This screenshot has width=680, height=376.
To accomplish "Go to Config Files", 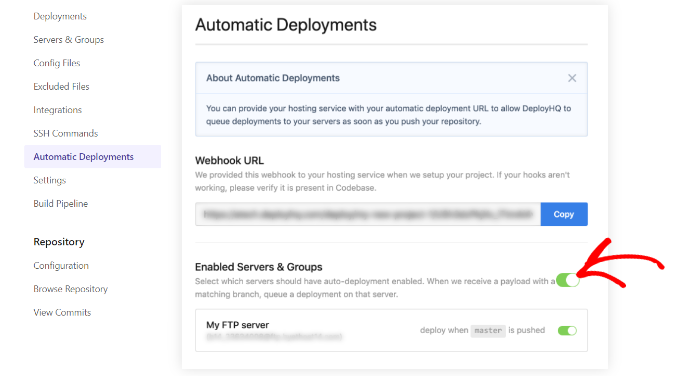I will pos(57,63).
